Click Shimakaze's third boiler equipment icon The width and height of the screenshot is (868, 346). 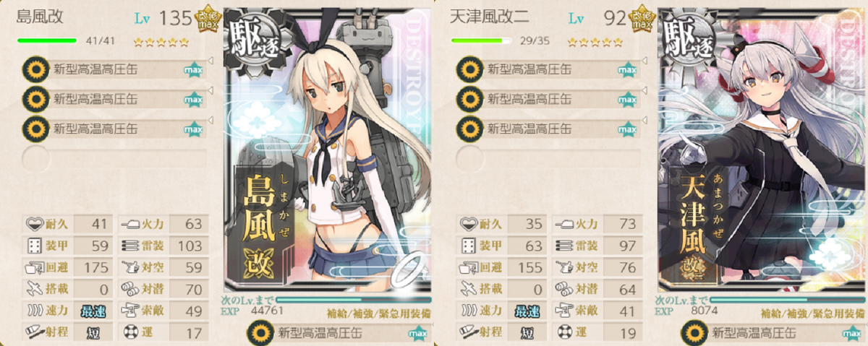click(x=34, y=129)
